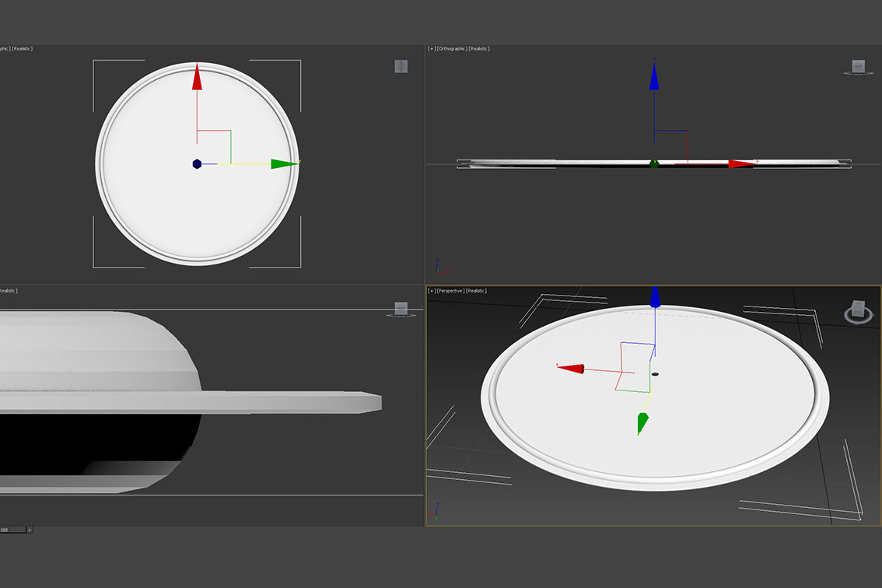
Task: Click the ViewCube in the Orthographic viewport
Action: point(858,68)
